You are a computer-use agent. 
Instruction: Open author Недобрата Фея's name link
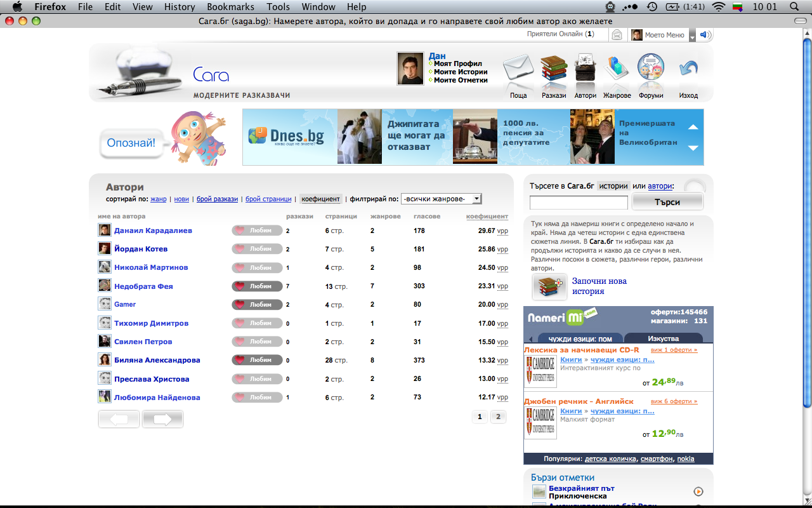pyautogui.click(x=143, y=286)
